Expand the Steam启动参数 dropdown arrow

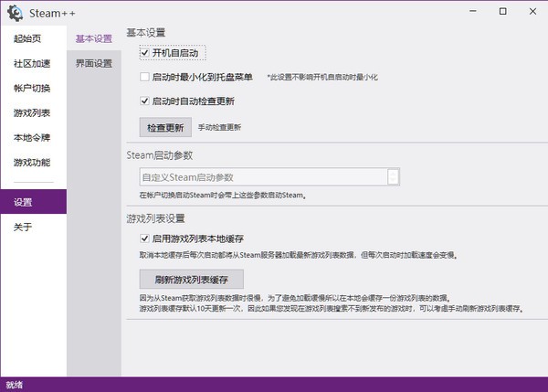(394, 177)
